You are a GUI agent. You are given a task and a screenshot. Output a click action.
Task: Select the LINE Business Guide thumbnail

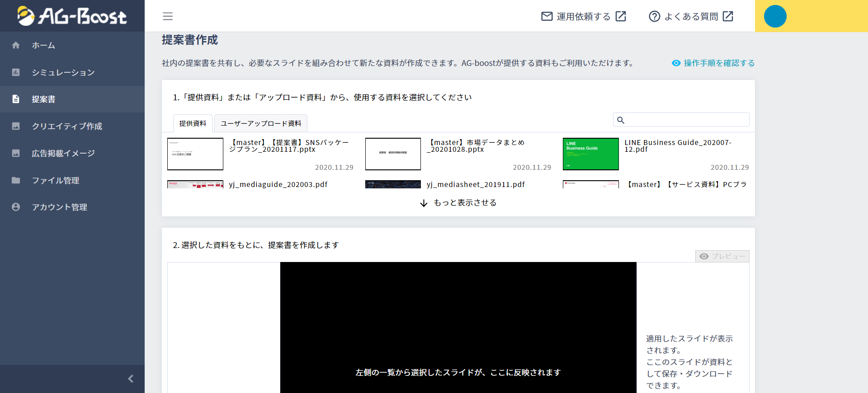tap(590, 154)
